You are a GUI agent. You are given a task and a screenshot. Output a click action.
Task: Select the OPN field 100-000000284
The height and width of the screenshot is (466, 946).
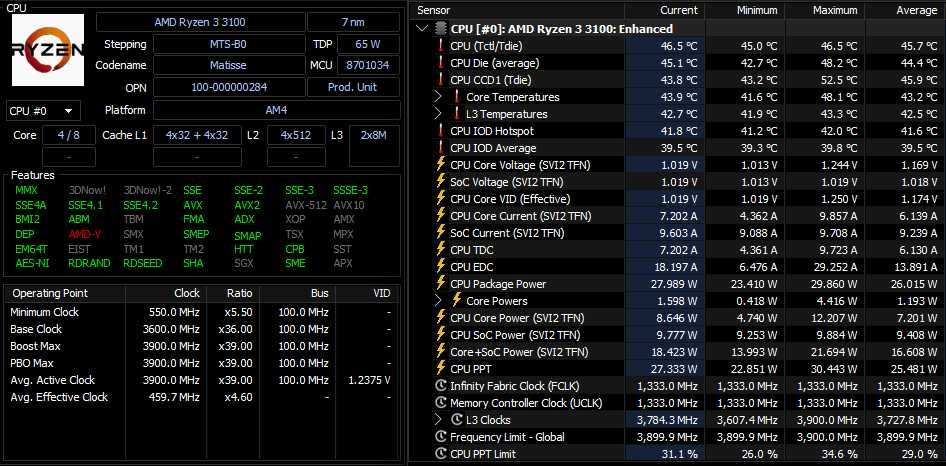tap(229, 87)
